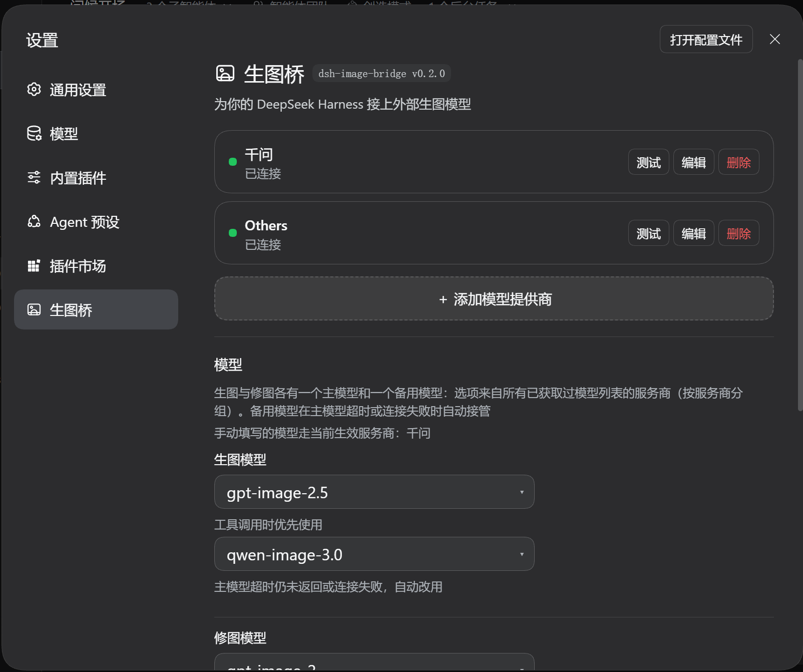Screen dimensions: 803x672
Task: Go to 插件市场 section
Action: (96, 266)
